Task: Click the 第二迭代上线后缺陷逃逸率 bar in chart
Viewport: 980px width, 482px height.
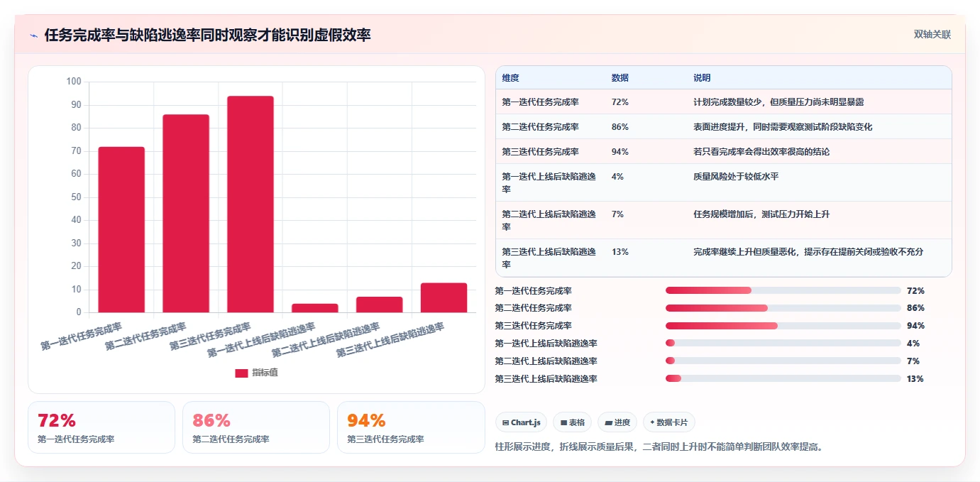Action: [380, 305]
